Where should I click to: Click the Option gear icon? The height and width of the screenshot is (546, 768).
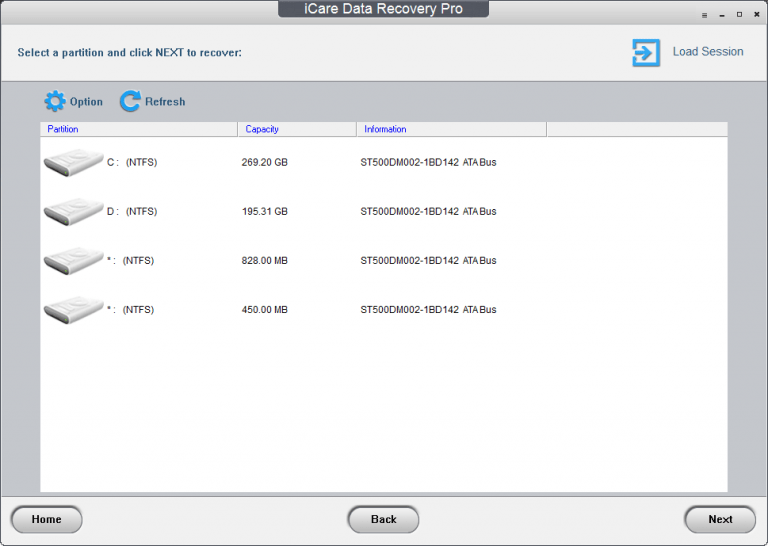(55, 101)
